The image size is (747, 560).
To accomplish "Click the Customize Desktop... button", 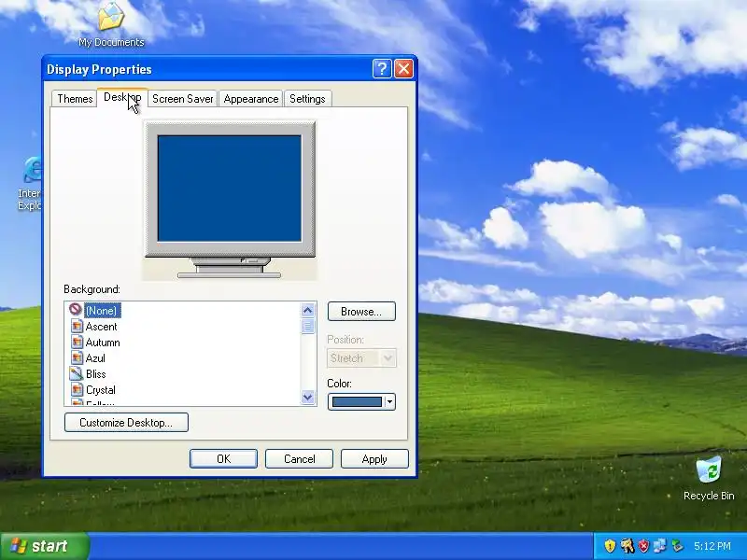I will pos(126,423).
